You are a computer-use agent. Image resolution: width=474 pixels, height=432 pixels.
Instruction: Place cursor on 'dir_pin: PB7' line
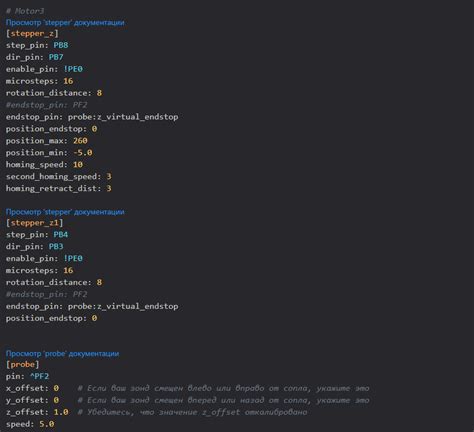(34, 57)
